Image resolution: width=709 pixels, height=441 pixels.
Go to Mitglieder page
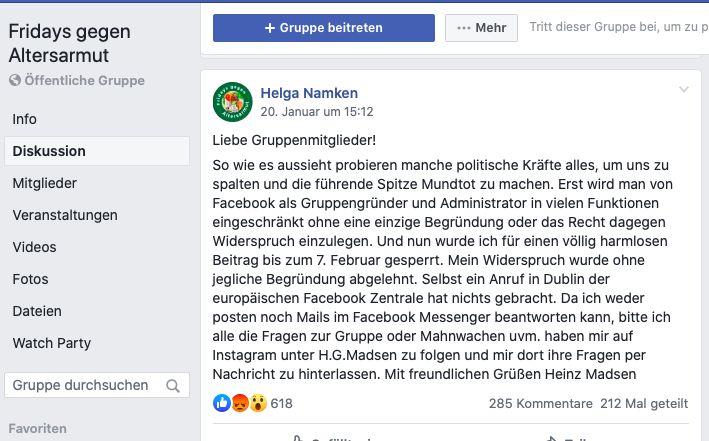pyautogui.click(x=44, y=183)
